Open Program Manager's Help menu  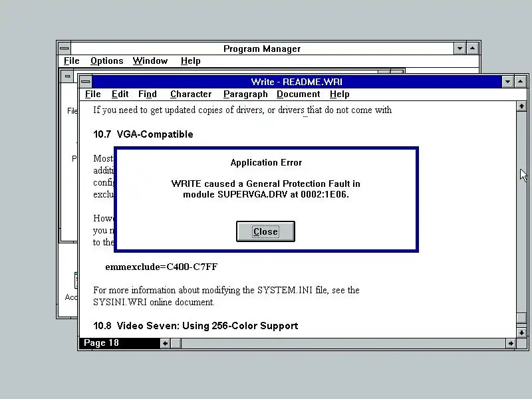click(190, 61)
